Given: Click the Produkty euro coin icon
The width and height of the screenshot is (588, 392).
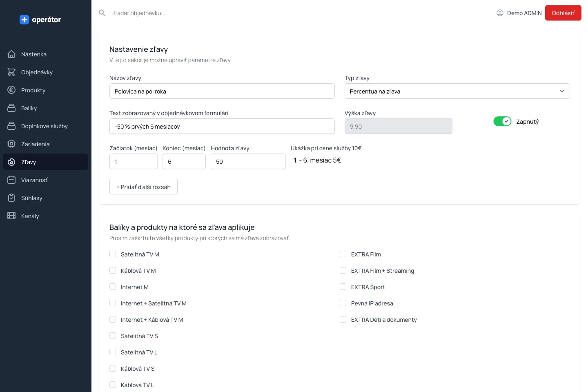Looking at the screenshot, I should click(x=11, y=90).
